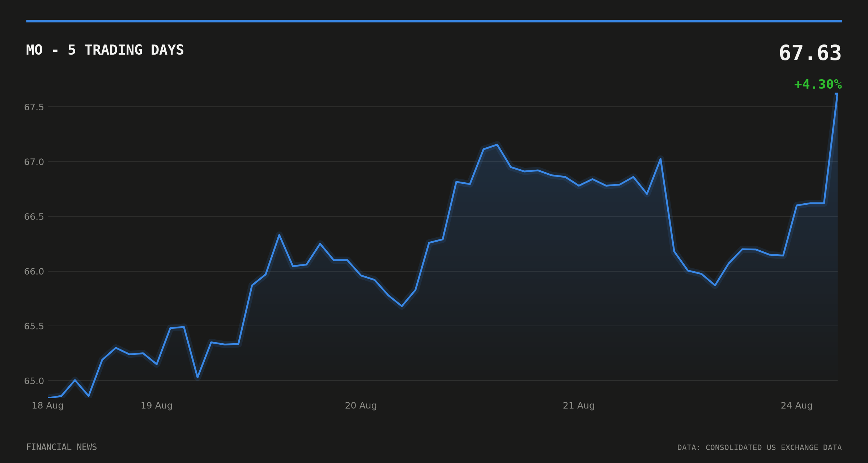Click the blue accent bar at top
The height and width of the screenshot is (463, 868).
[x=434, y=21]
